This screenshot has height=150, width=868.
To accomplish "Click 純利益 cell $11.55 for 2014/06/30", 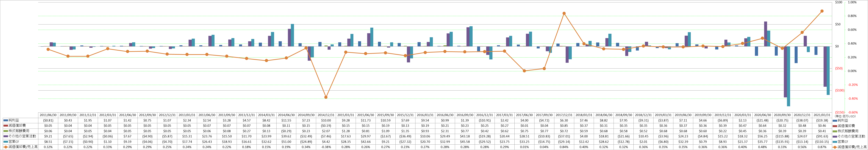I will click(286, 120).
